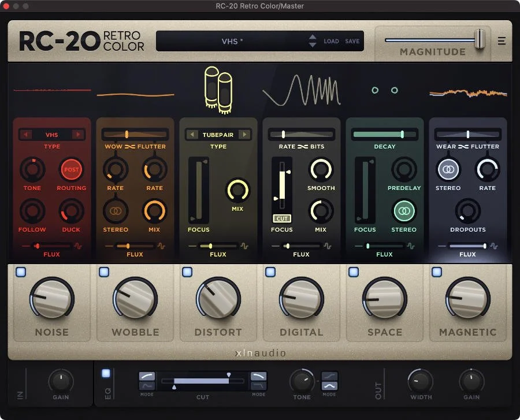This screenshot has width=520, height=420.
Task: Toggle Magnetic STEREO button
Action: (448, 169)
